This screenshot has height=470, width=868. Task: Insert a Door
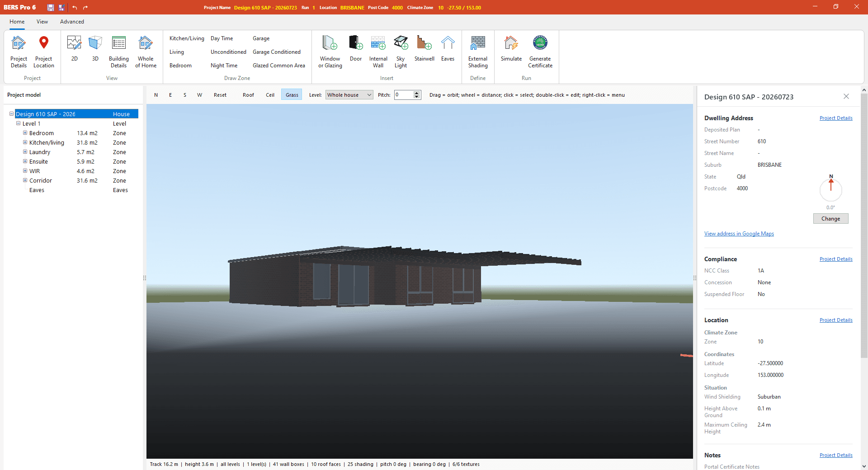point(356,48)
